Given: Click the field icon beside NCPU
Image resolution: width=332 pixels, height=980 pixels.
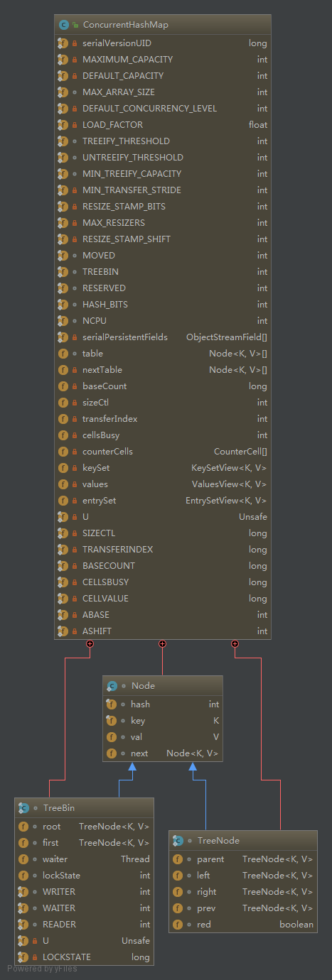Looking at the screenshot, I should tap(63, 321).
